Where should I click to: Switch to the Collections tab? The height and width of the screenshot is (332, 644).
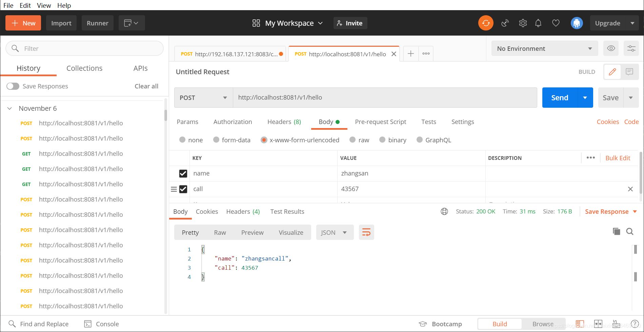[x=84, y=68]
